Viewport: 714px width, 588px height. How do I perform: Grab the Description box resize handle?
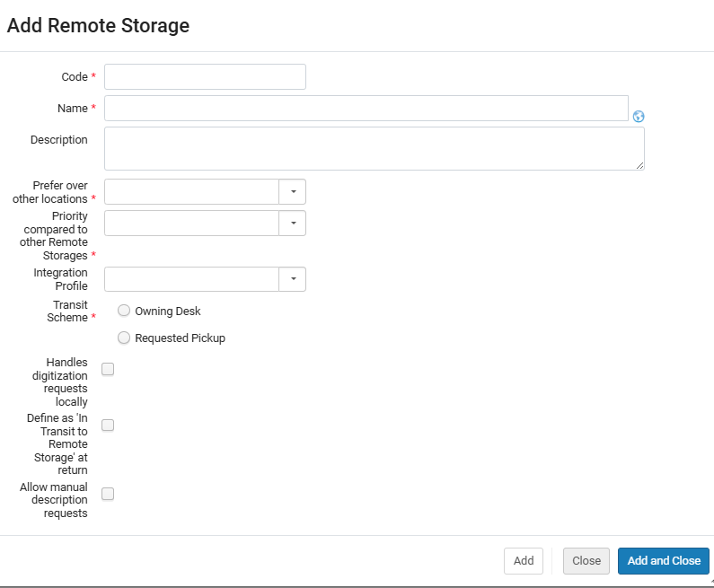(x=640, y=166)
